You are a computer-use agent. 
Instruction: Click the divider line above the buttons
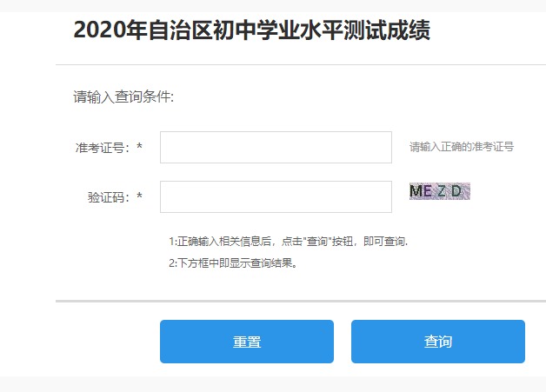click(x=300, y=301)
